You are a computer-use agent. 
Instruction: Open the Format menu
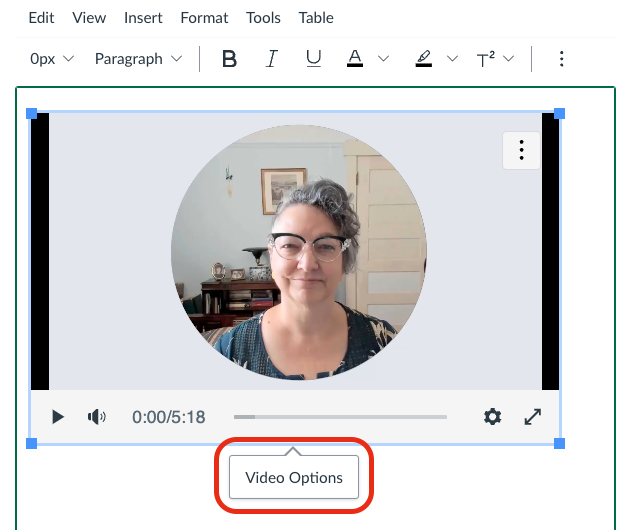tap(204, 18)
